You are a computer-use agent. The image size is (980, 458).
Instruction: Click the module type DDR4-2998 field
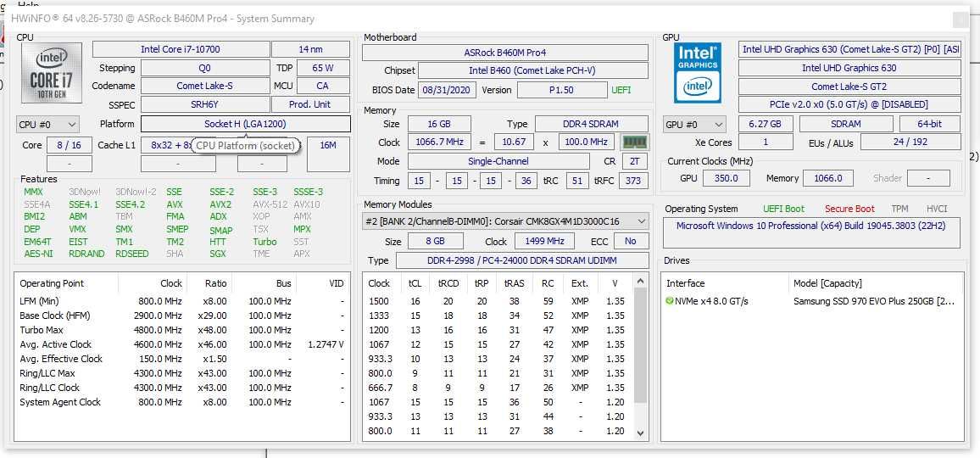tap(522, 260)
